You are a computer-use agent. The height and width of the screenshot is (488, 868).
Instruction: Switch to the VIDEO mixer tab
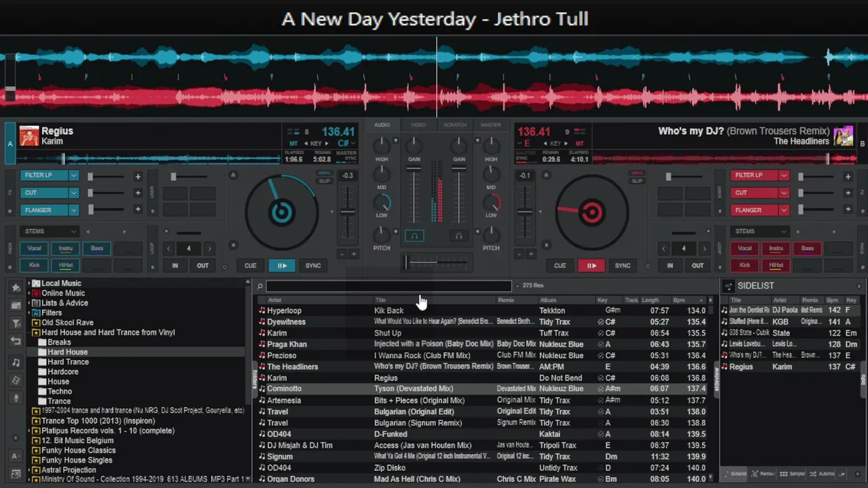[418, 125]
